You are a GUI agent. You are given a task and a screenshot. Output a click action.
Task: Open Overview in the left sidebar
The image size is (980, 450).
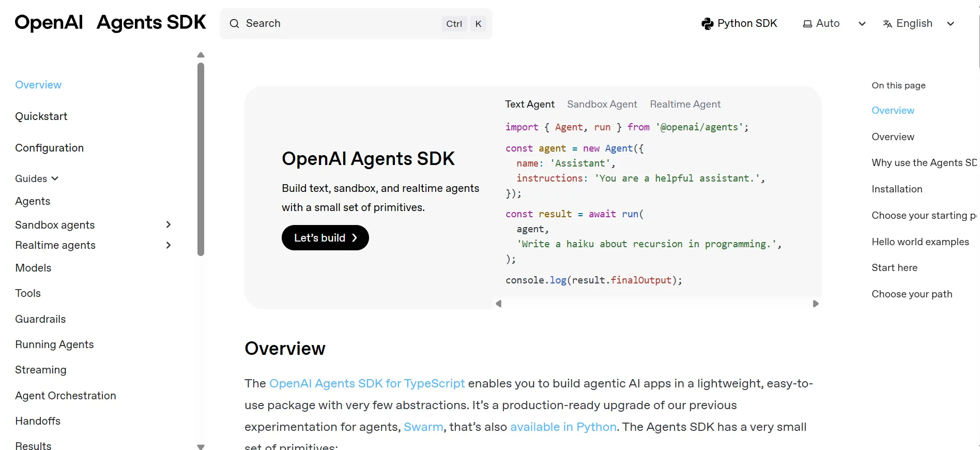point(38,85)
